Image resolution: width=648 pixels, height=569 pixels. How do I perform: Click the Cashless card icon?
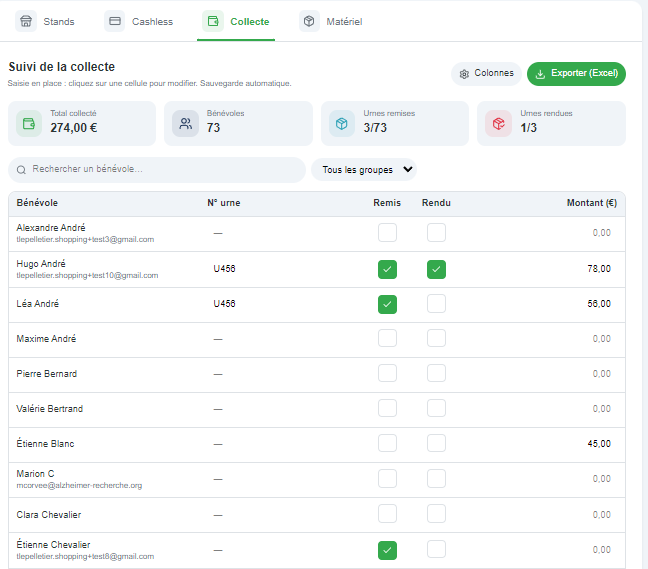tap(114, 21)
